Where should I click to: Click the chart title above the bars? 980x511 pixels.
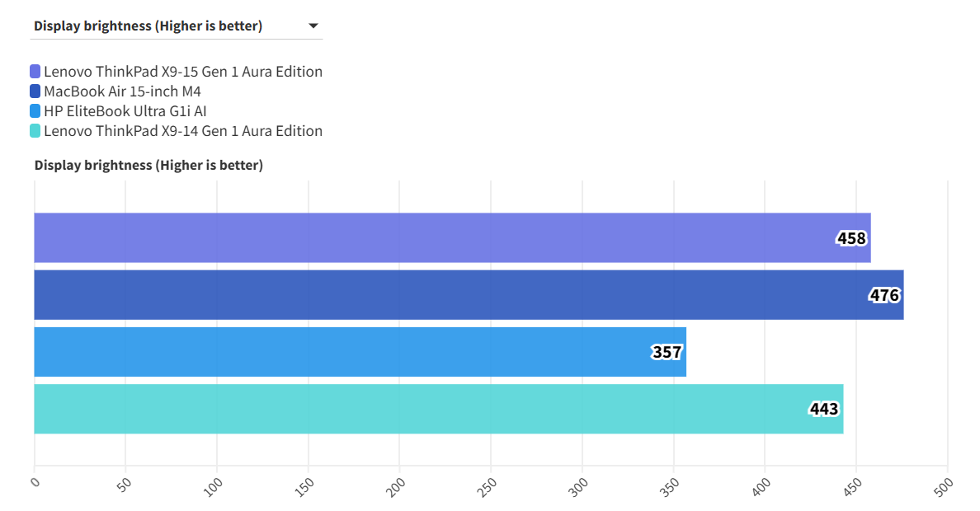[x=148, y=166]
